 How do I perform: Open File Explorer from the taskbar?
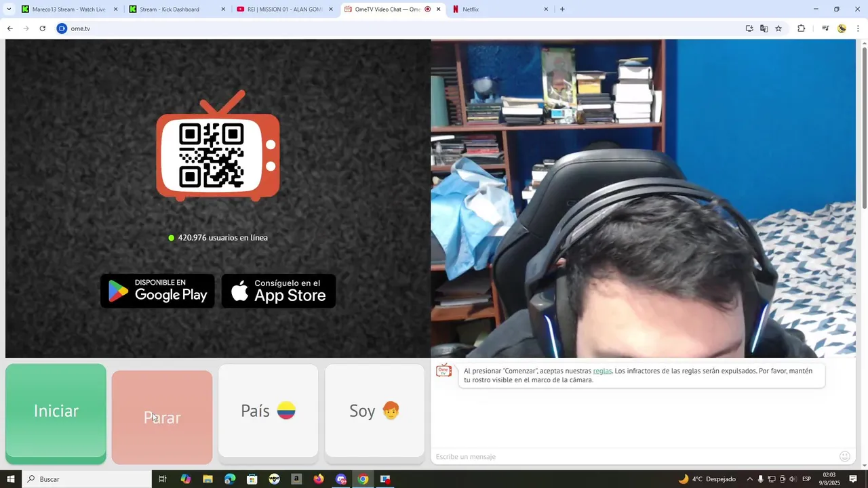(208, 479)
